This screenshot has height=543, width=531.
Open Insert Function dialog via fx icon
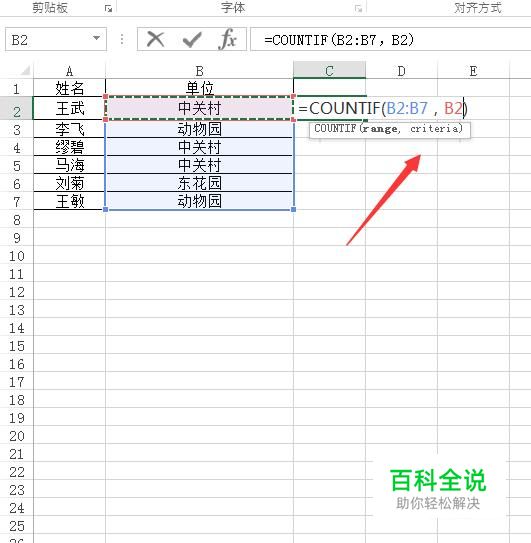[228, 39]
